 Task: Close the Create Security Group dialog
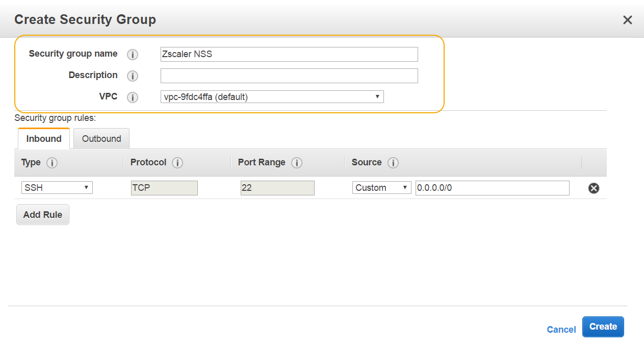tap(627, 20)
